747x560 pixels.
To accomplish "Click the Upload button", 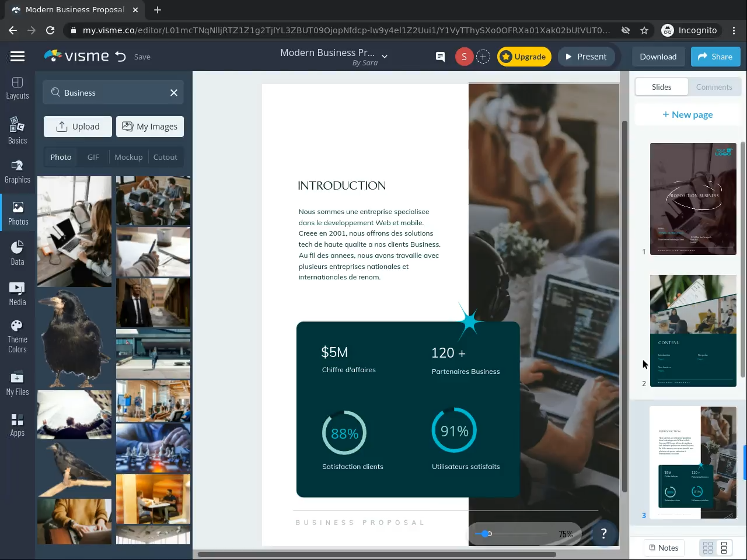I will click(x=78, y=127).
